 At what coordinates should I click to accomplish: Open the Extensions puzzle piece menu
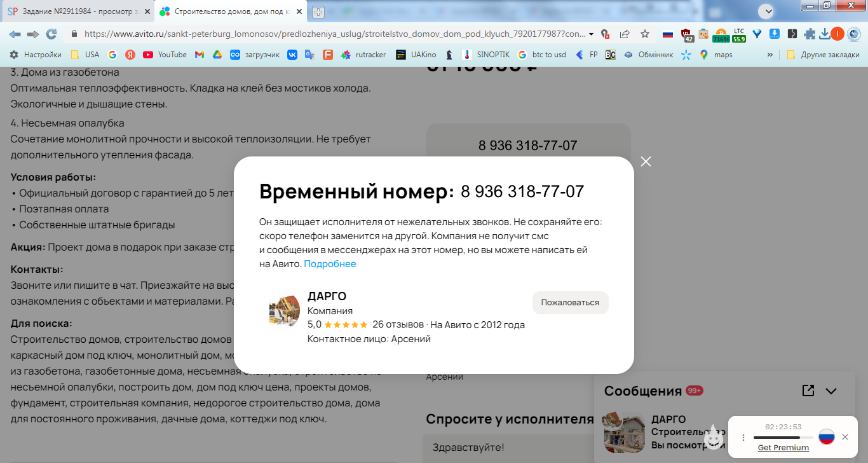(810, 34)
